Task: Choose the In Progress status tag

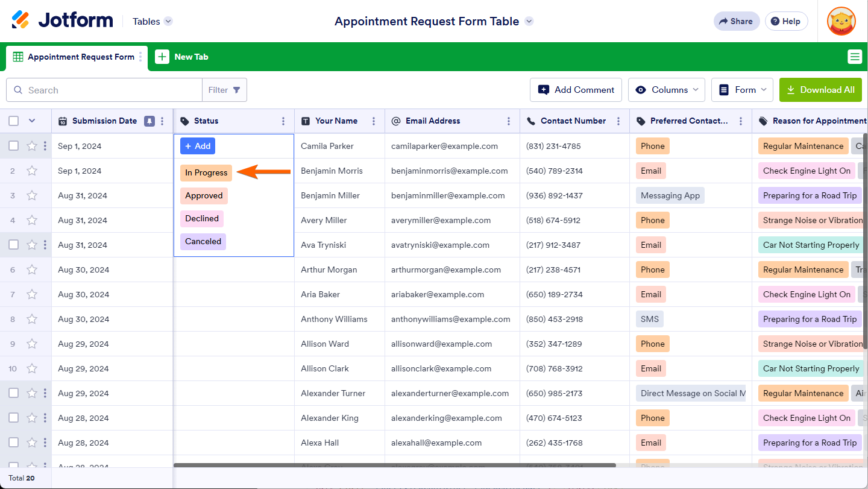Action: coord(206,173)
